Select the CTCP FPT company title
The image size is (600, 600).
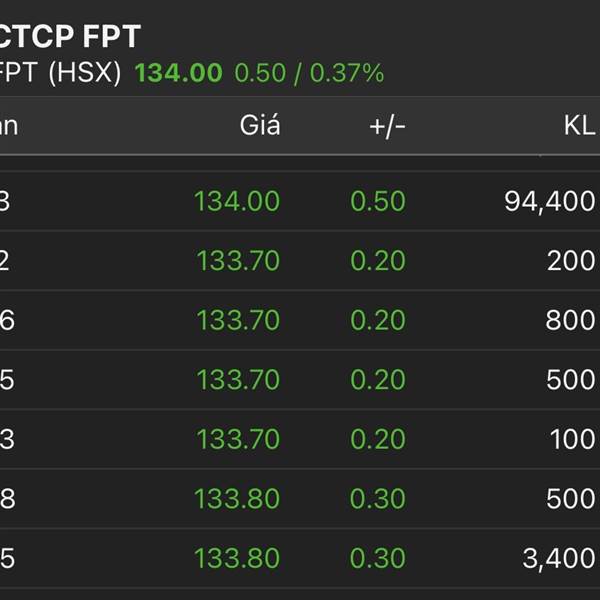coord(70,36)
